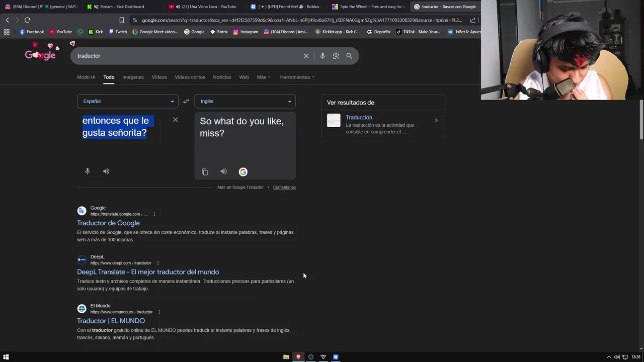644x362 pixels.
Task: Open the browser apps grid icon
Action: click(x=7, y=32)
